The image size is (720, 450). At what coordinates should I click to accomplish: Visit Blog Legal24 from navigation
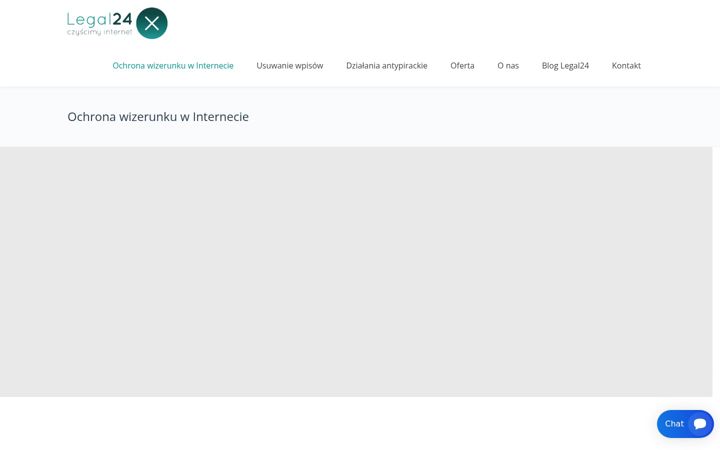pyautogui.click(x=565, y=66)
